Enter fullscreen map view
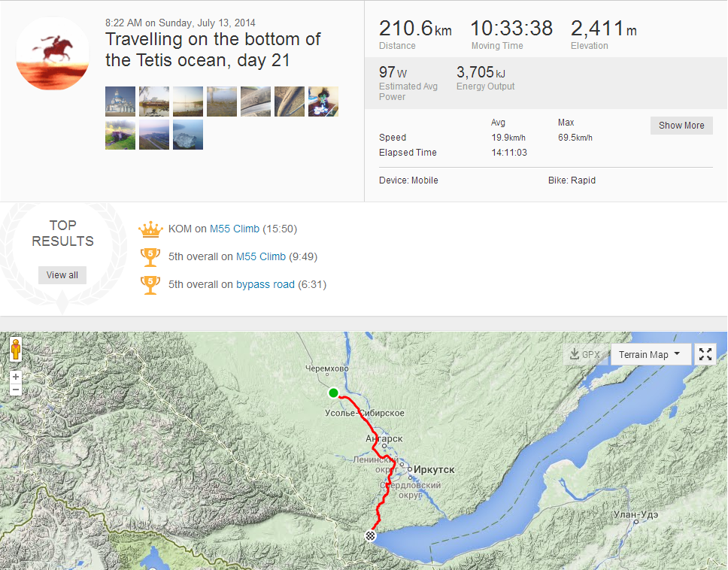The image size is (728, 570). [x=705, y=354]
